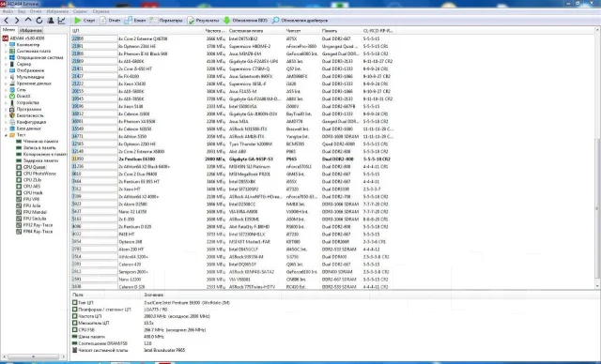Click the green Старт play icon

[78, 21]
